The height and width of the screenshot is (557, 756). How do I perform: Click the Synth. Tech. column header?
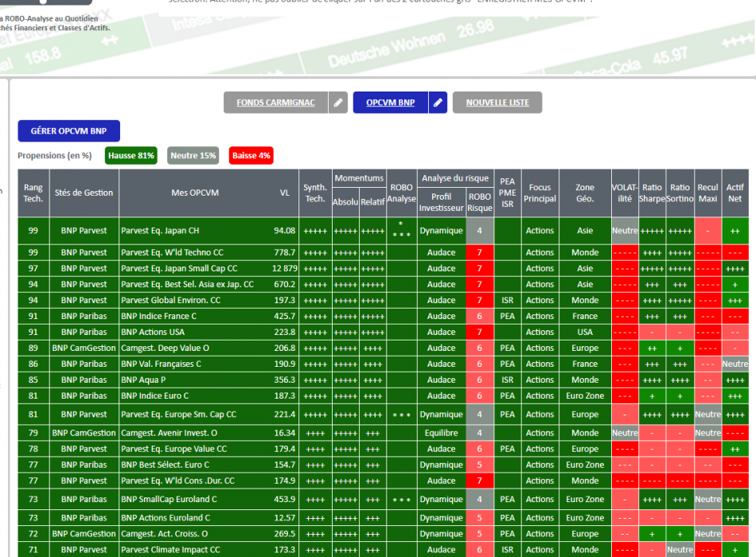(315, 193)
